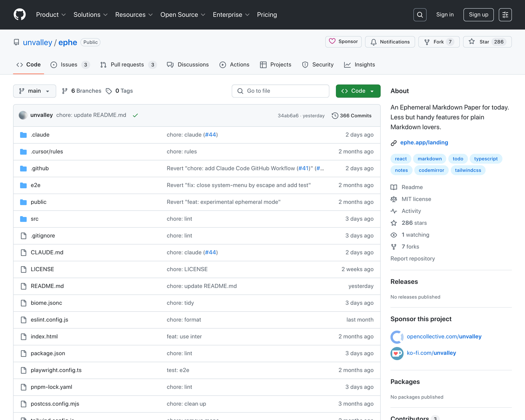
Task: Click the green check status icon
Action: (x=135, y=116)
